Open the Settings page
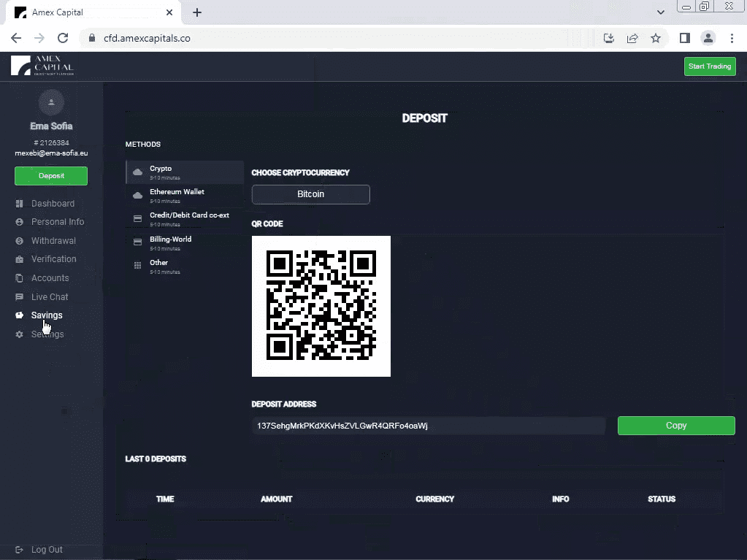747x560 pixels. [47, 334]
